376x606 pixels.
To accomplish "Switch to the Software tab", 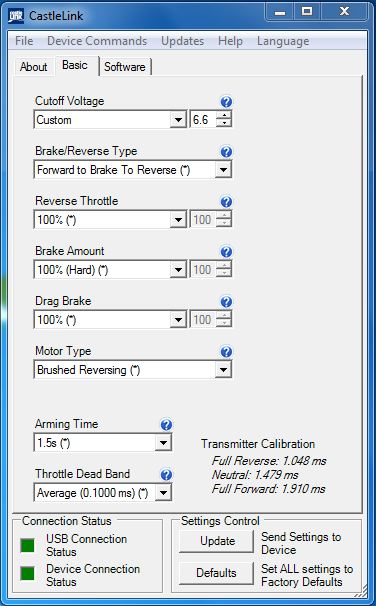I will pyautogui.click(x=125, y=67).
